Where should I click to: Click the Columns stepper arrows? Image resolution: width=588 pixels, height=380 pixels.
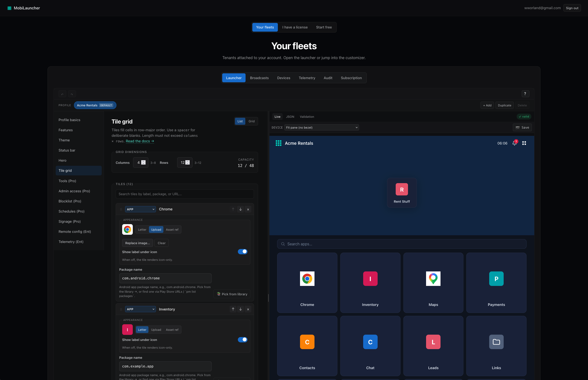point(143,162)
